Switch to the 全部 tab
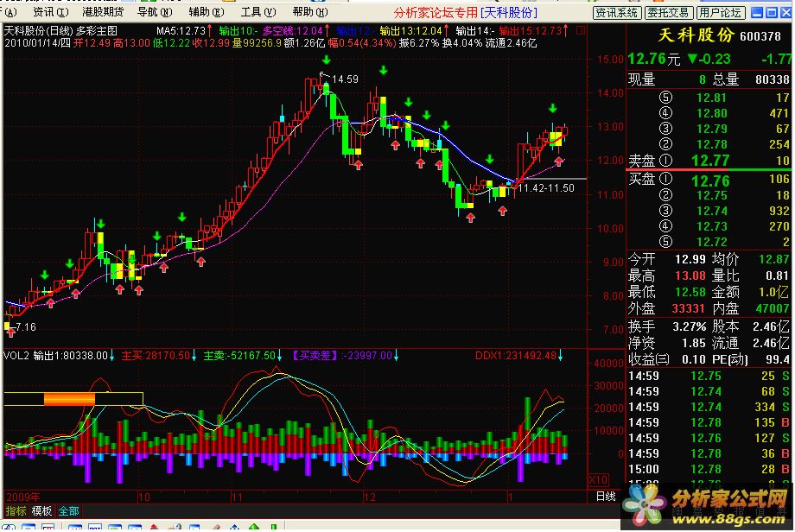The height and width of the screenshot is (532, 795). pos(68,510)
